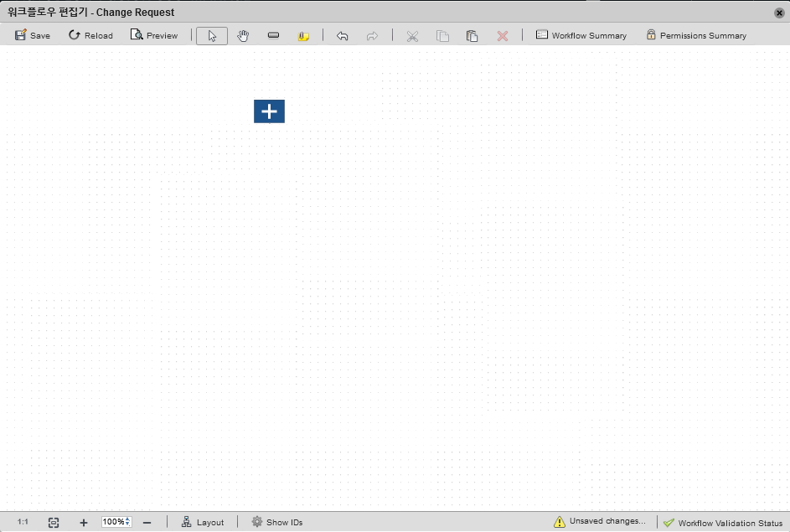
Task: Fit workflow to screen icon
Action: 54,523
